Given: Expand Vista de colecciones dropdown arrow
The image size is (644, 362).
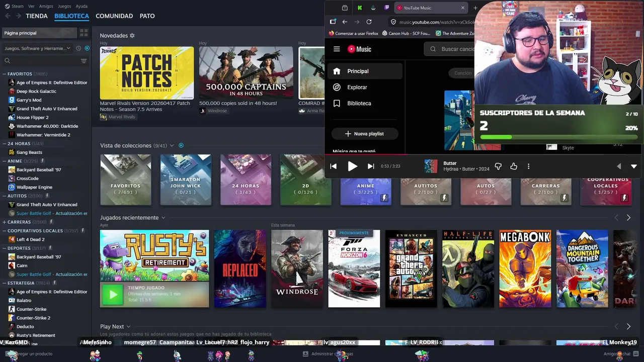Looking at the screenshot, I should pos(172,145).
